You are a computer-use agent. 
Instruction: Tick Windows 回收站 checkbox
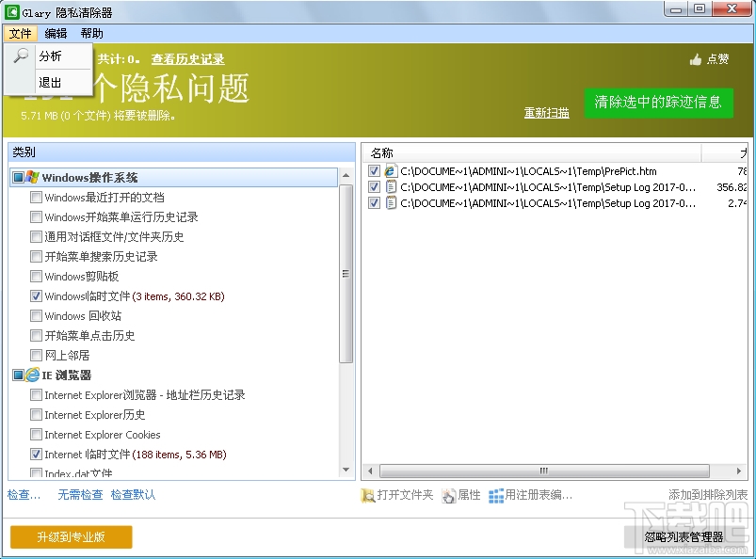point(36,315)
